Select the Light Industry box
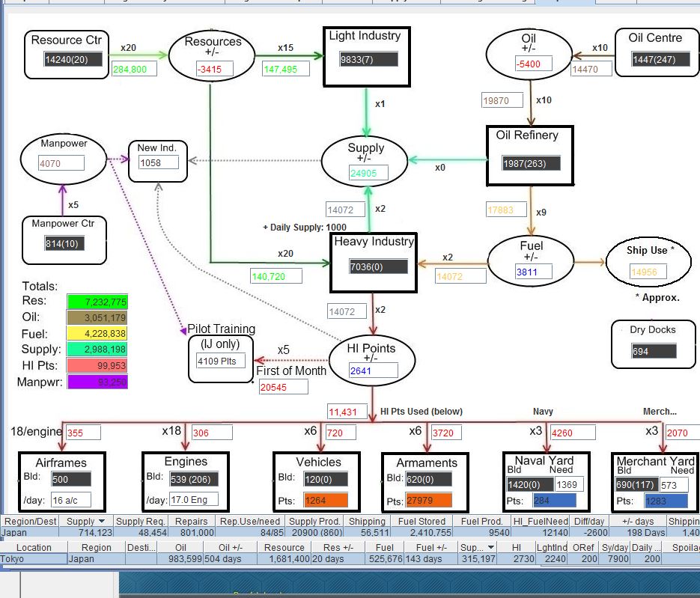 point(367,57)
